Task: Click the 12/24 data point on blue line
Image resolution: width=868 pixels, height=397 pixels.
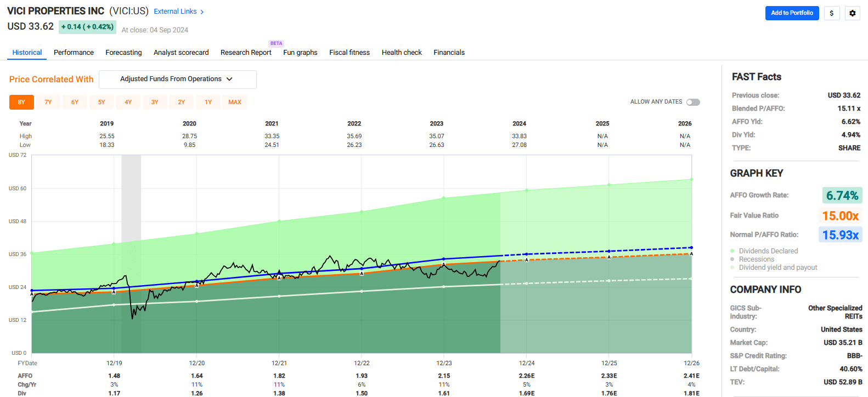Action: (526, 254)
